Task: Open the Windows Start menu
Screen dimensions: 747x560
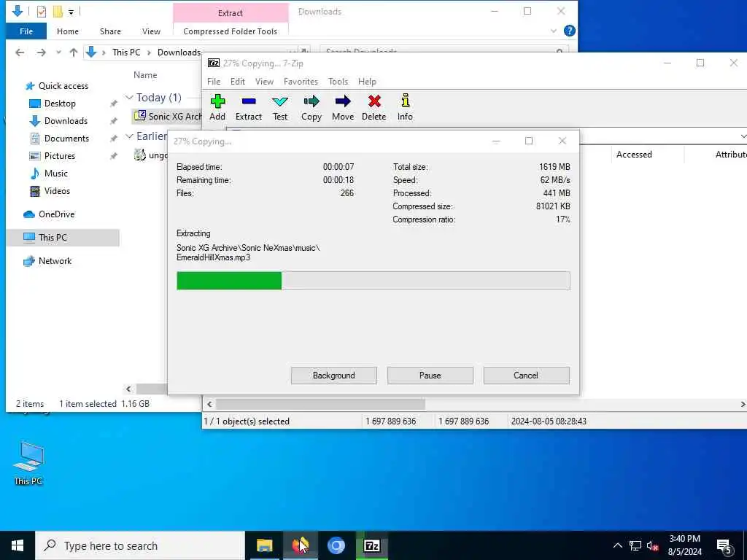Action: point(18,545)
